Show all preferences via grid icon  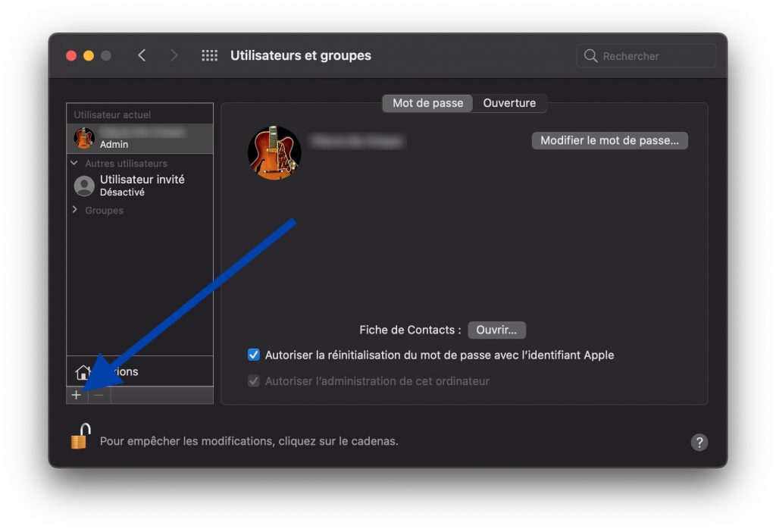[209, 56]
